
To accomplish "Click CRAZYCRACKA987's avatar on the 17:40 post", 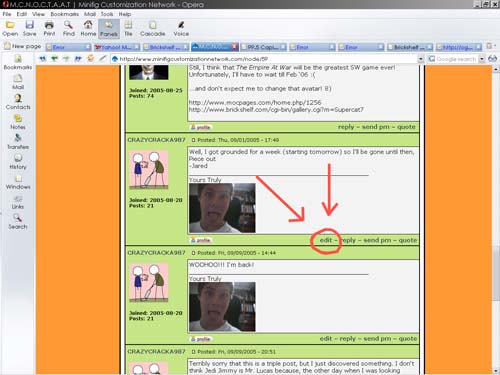I will click(x=149, y=170).
